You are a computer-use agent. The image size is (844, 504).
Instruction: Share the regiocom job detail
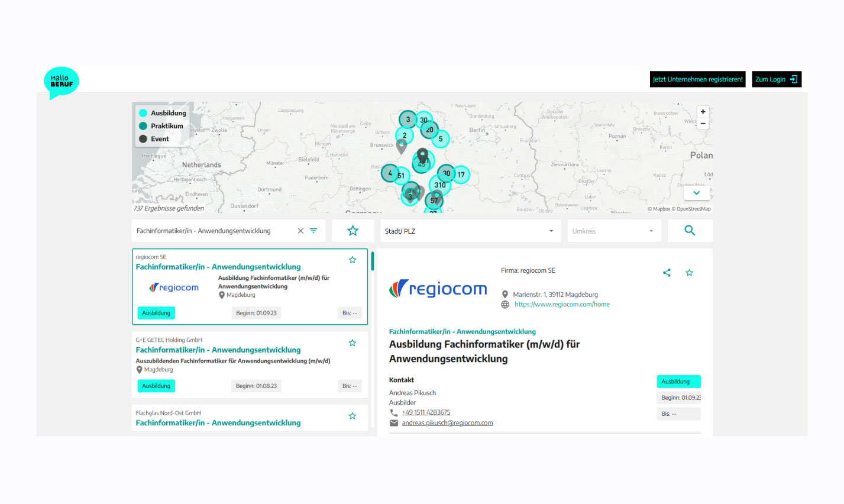tap(667, 273)
